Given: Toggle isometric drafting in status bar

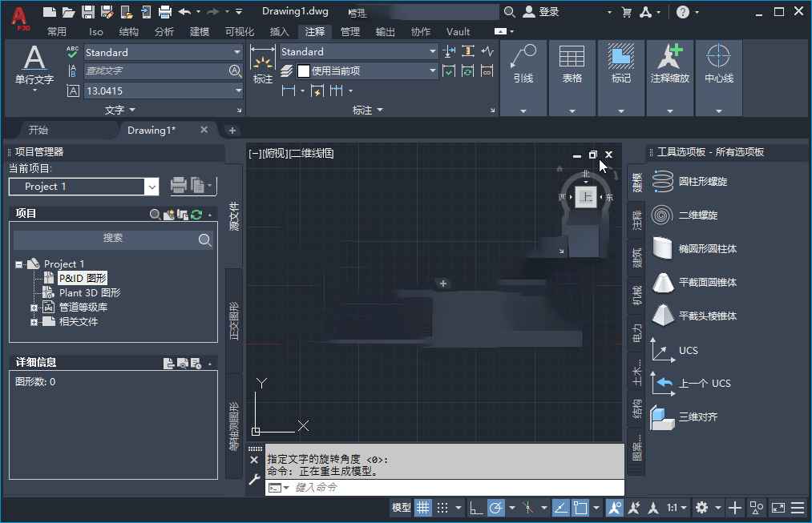Looking at the screenshot, I should 527,508.
